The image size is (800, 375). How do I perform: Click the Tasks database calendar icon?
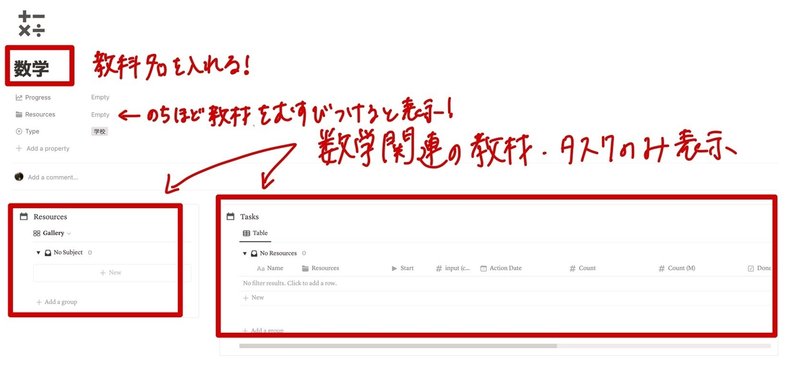230,216
